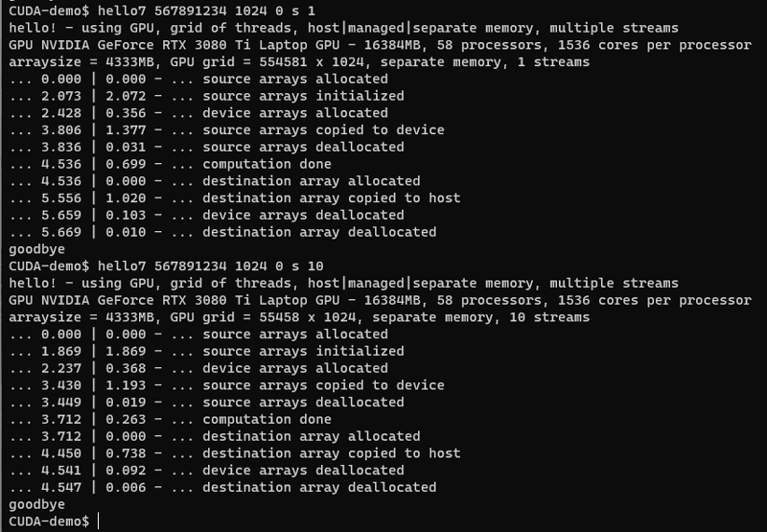Click the '1 streams' text in first run

pyautogui.click(x=553, y=62)
